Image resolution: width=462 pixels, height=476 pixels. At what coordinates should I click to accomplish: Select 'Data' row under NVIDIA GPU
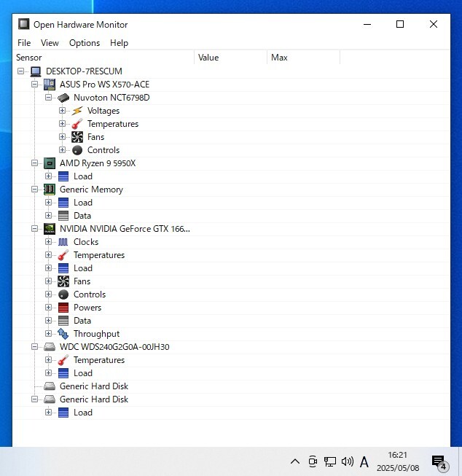231,321
